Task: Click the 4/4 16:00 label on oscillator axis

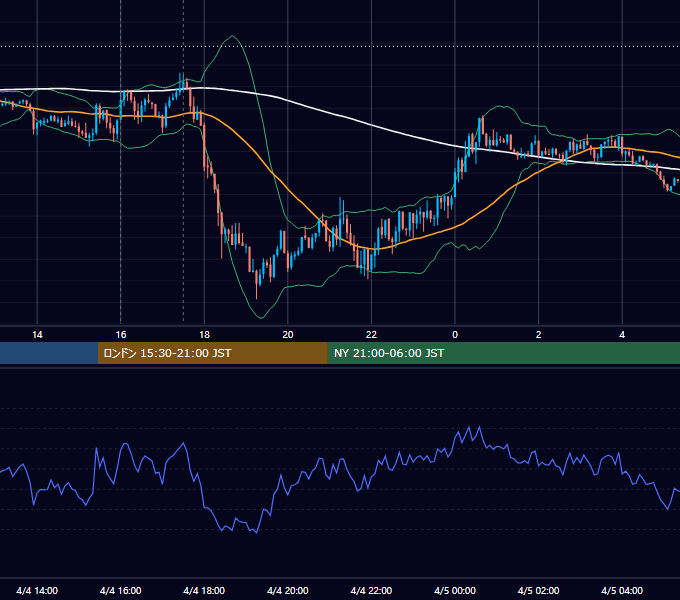Action: (121, 590)
